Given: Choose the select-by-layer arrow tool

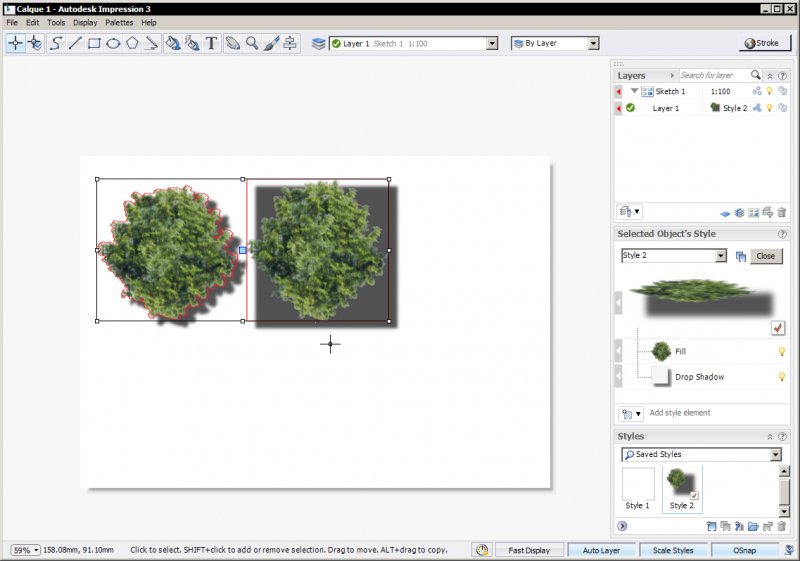Looking at the screenshot, I should point(35,43).
